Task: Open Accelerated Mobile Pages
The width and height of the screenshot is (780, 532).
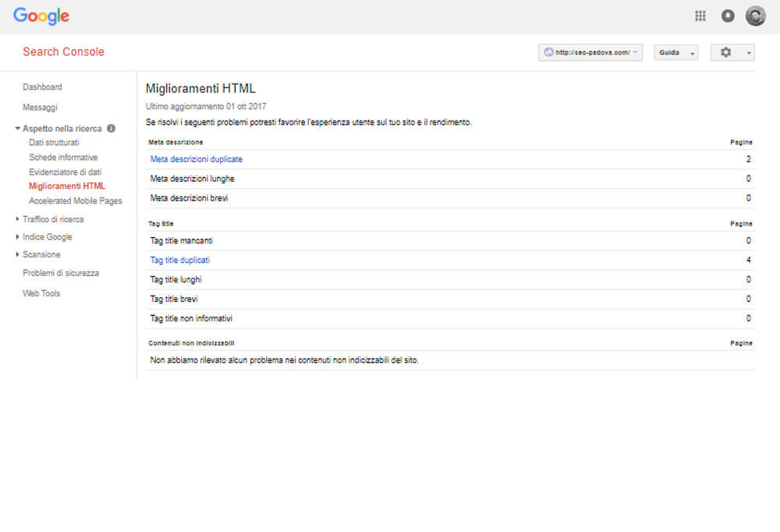Action: click(x=75, y=201)
